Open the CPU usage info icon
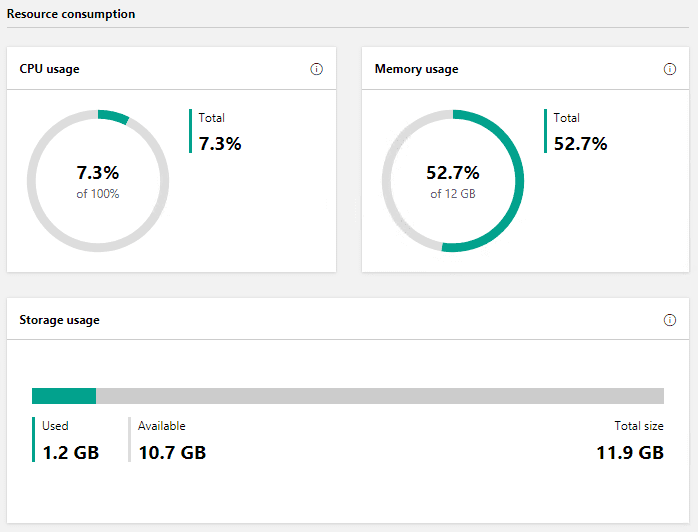698x532 pixels. coord(317,69)
